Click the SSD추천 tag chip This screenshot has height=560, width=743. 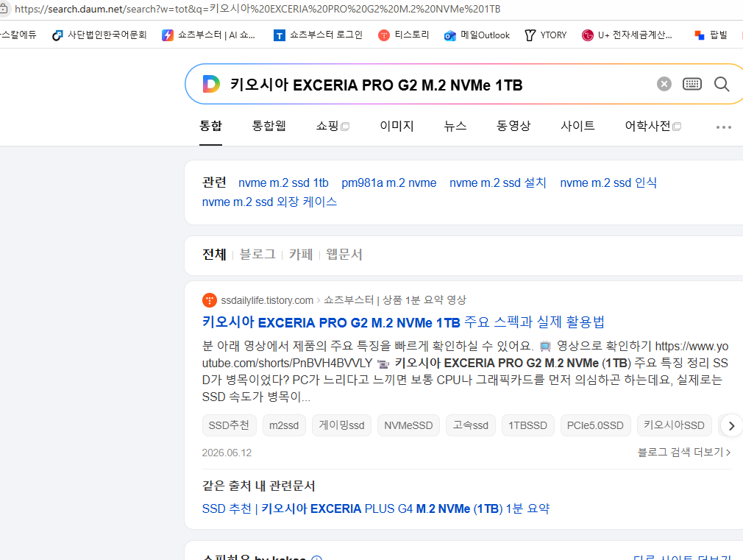click(229, 425)
